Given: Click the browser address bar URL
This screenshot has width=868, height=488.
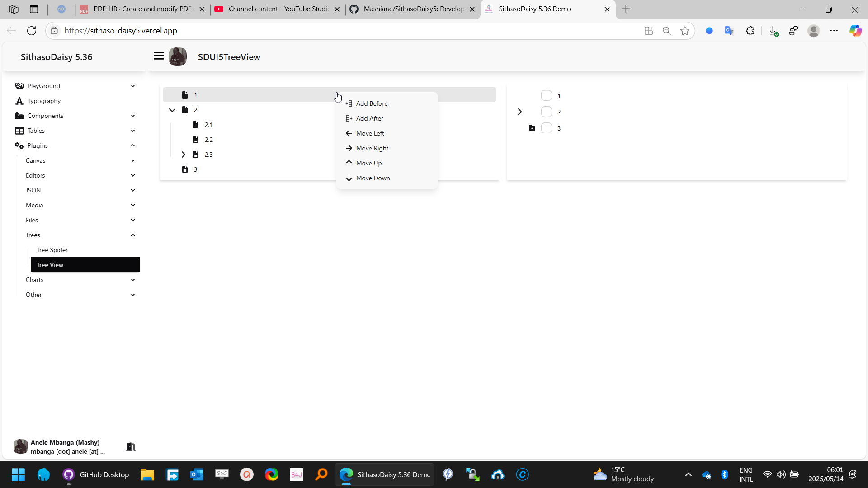Looking at the screenshot, I should (x=121, y=31).
